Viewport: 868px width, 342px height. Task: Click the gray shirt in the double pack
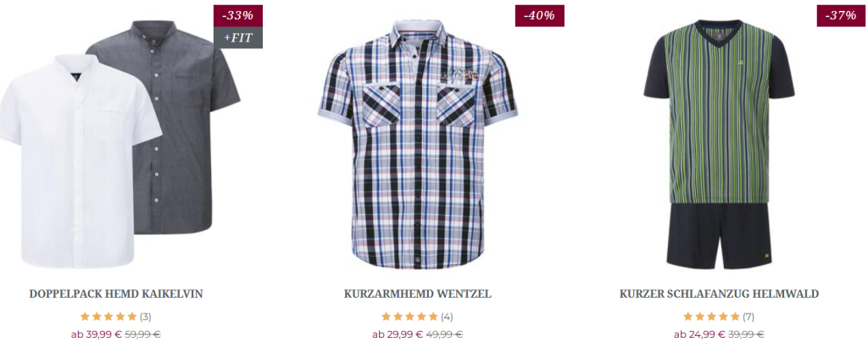[x=183, y=127]
